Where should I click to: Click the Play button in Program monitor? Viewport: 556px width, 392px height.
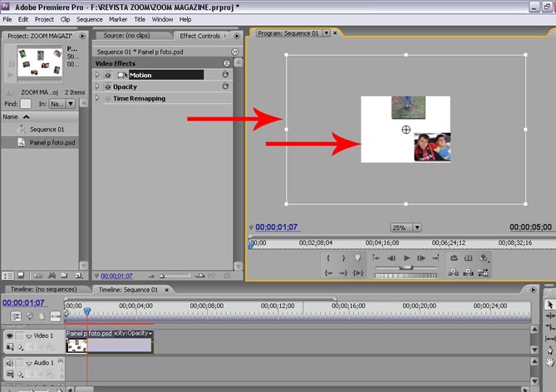point(406,258)
